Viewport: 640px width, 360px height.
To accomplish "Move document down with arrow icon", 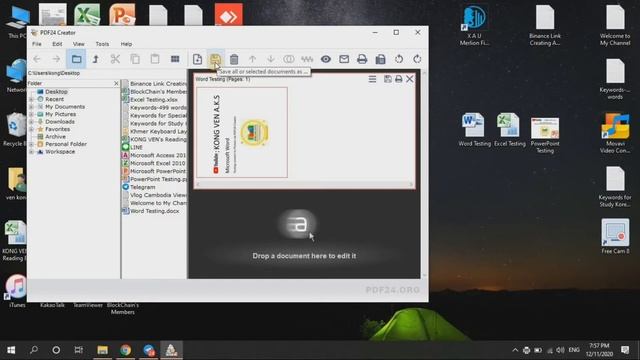I will click(x=271, y=59).
